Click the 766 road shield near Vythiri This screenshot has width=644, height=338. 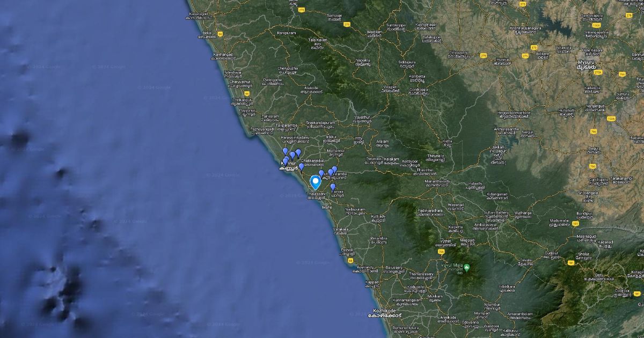click(441, 251)
